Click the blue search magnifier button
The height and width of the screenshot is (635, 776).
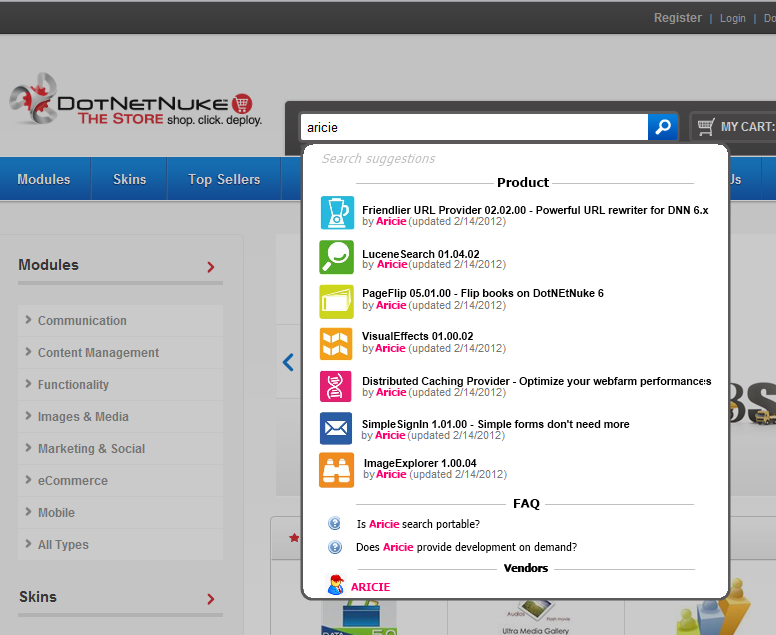point(662,127)
